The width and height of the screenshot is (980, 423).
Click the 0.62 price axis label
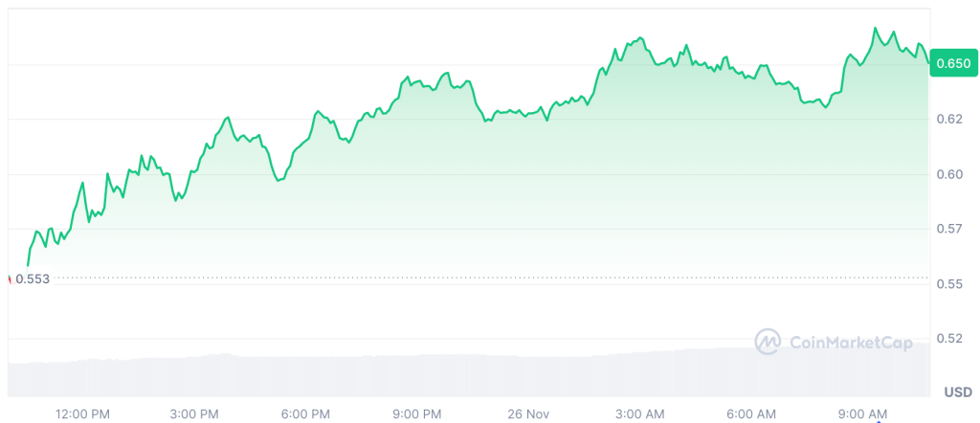[x=949, y=120]
